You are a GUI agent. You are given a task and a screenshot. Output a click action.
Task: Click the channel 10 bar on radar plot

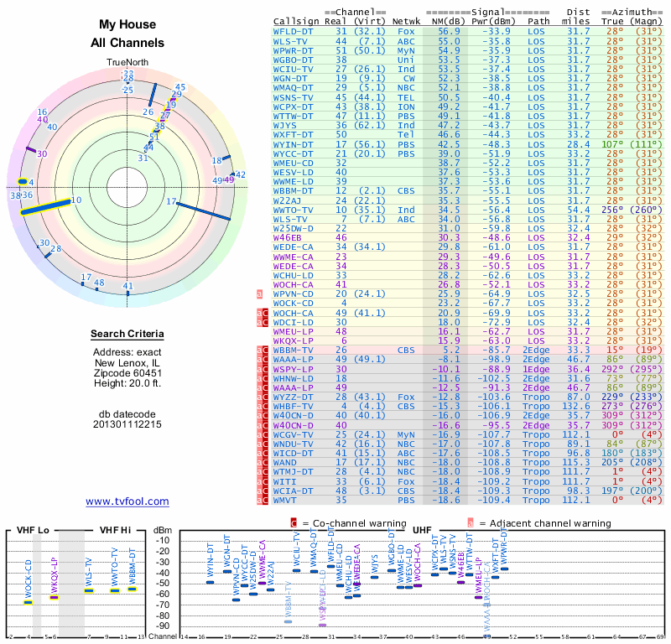pyautogui.click(x=46, y=206)
